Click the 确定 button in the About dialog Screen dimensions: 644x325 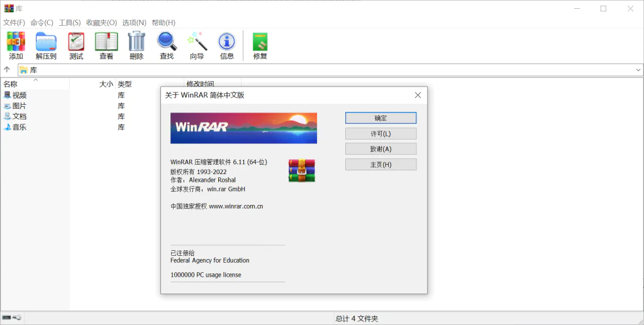click(x=380, y=118)
